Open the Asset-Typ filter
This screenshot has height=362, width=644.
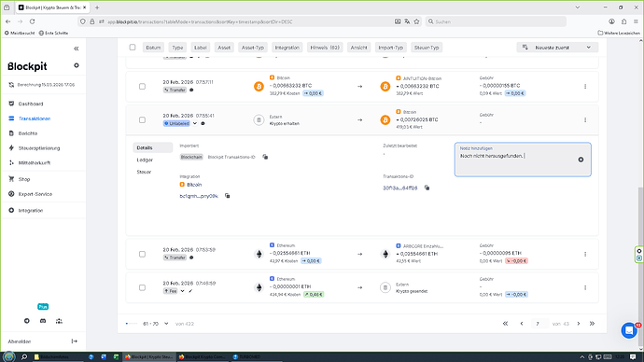coord(253,48)
